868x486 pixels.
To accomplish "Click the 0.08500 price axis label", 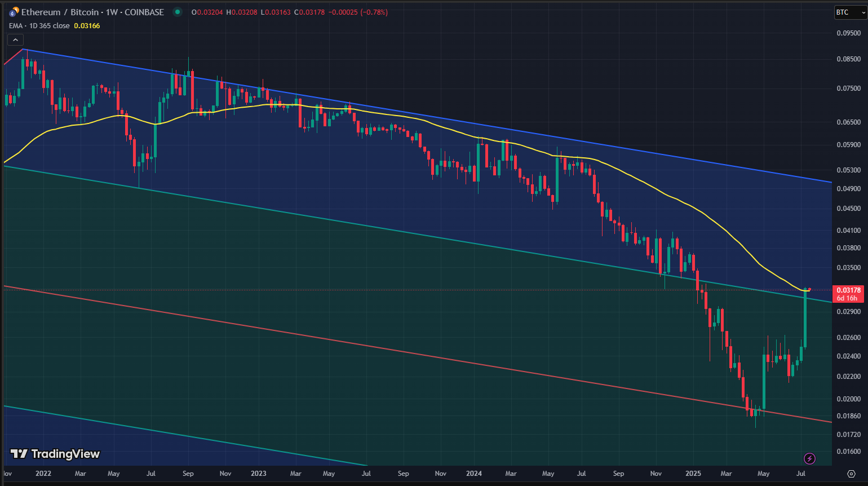I will (x=848, y=59).
